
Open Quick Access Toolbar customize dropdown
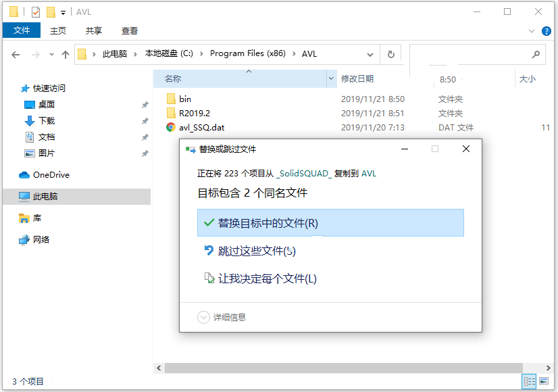click(63, 12)
